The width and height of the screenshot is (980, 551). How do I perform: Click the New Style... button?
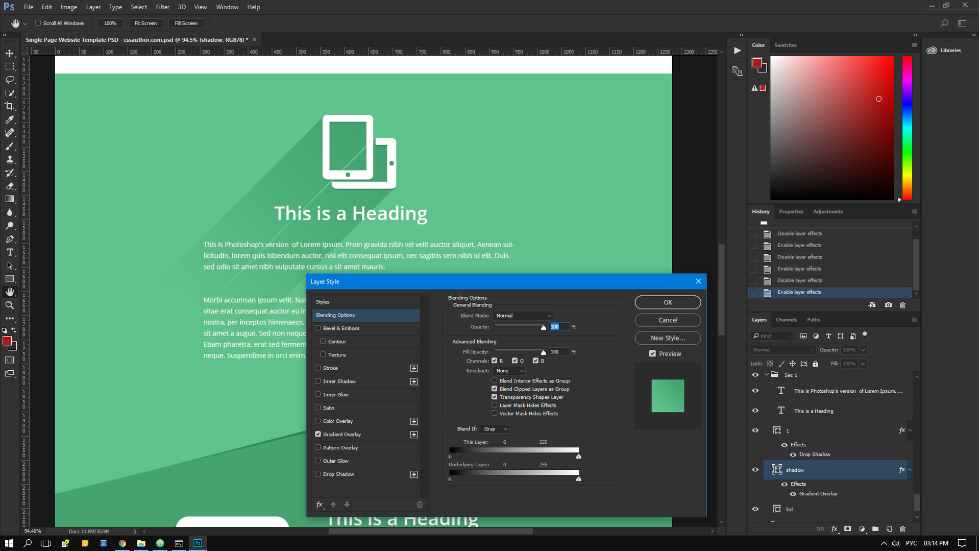click(x=668, y=338)
